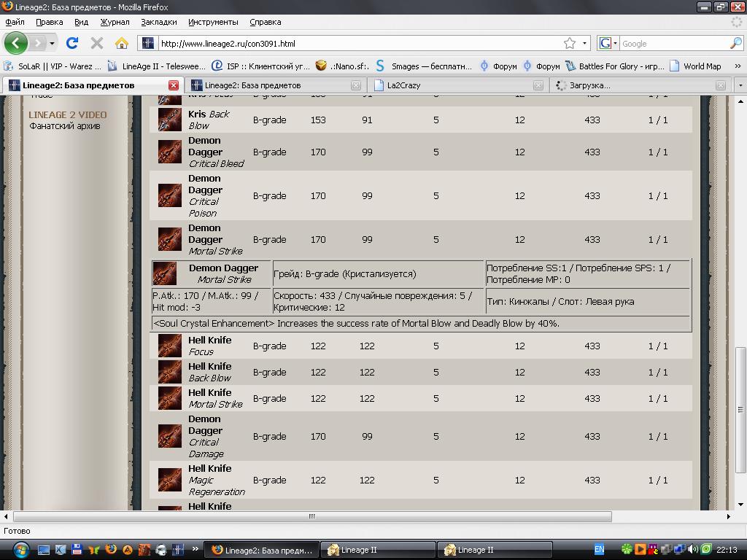Open the list all tabs dropdown
The height and width of the screenshot is (560, 747).
[739, 85]
